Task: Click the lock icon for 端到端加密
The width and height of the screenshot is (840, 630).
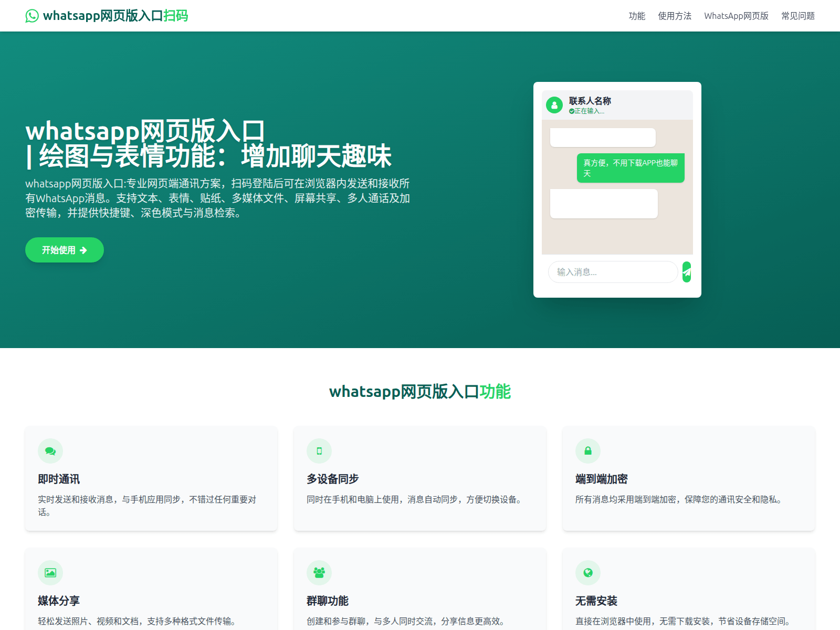Action: click(588, 451)
